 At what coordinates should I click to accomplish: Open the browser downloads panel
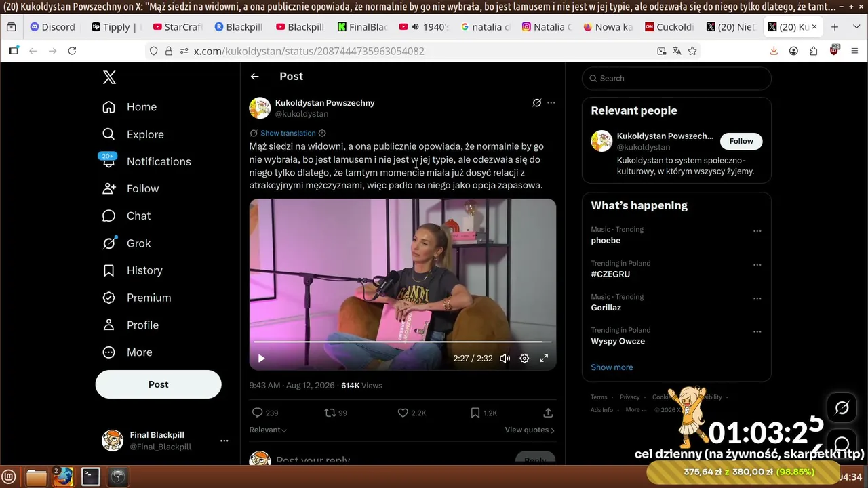point(774,51)
